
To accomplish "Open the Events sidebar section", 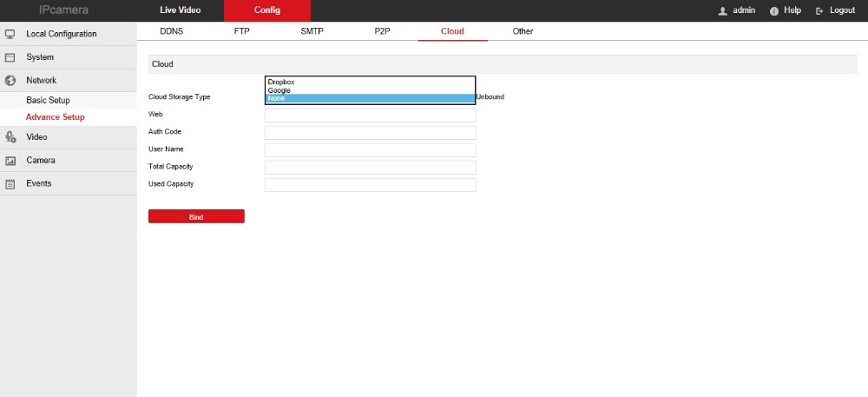I will (68, 184).
